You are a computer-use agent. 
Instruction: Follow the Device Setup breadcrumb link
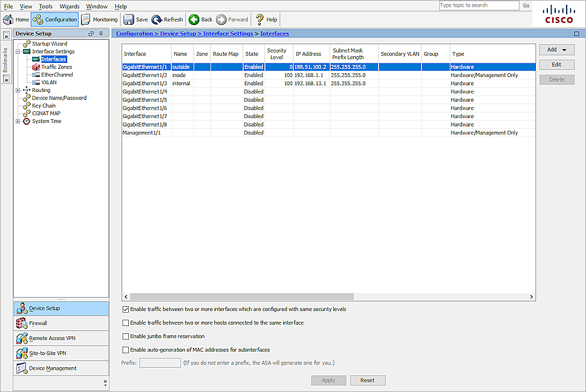click(176, 33)
